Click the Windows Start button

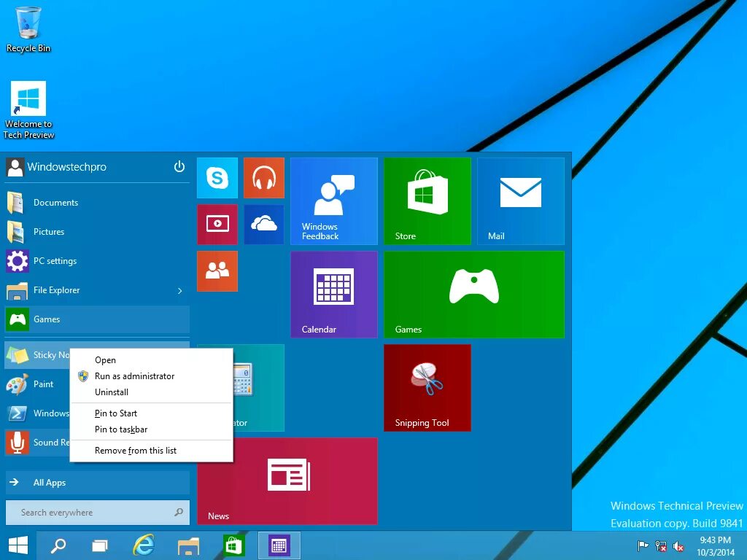click(x=18, y=545)
